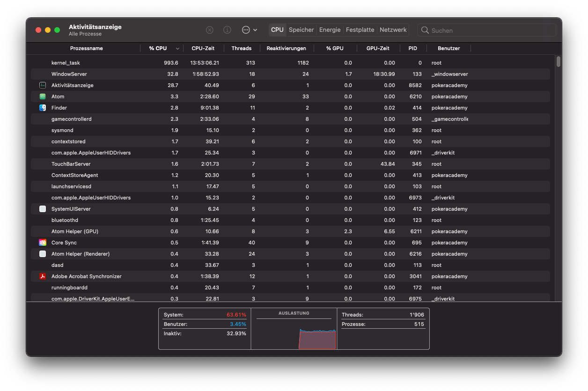Sort processes by the PID column

[x=412, y=48]
